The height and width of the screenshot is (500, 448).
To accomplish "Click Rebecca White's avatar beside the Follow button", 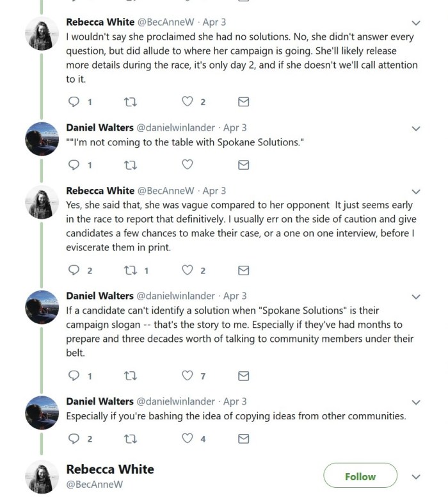I will 42,477.
